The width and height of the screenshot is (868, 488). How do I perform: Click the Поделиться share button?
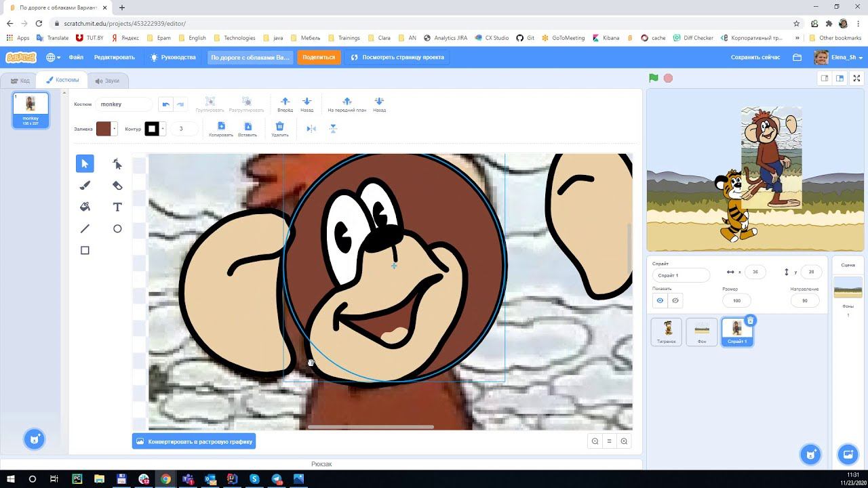click(319, 57)
